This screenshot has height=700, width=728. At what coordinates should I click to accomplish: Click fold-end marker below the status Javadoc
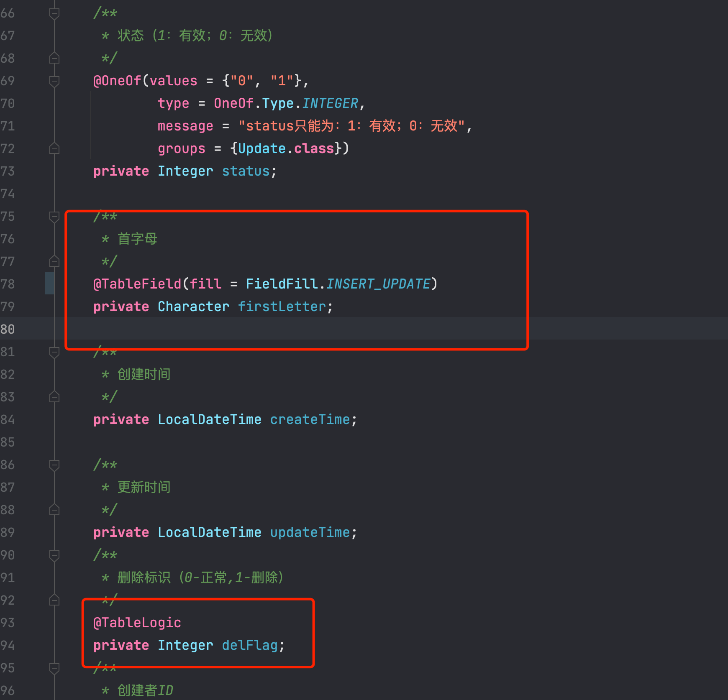[54, 58]
